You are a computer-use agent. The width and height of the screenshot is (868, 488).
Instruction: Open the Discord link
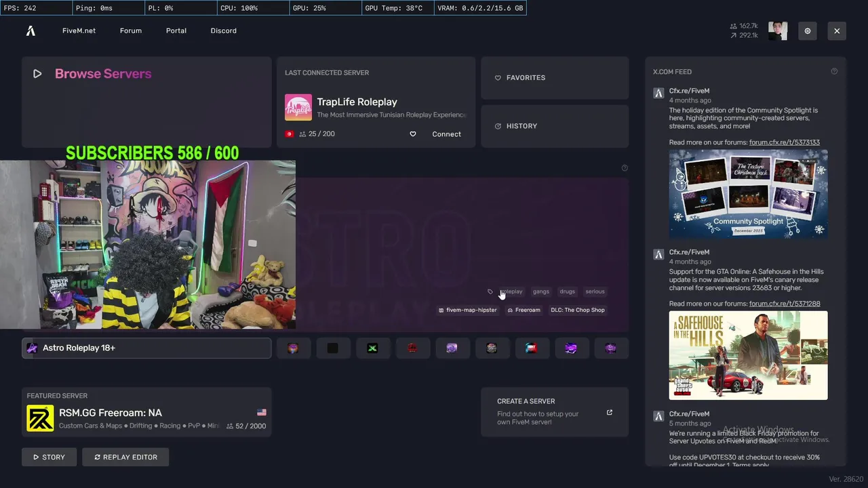tap(223, 30)
